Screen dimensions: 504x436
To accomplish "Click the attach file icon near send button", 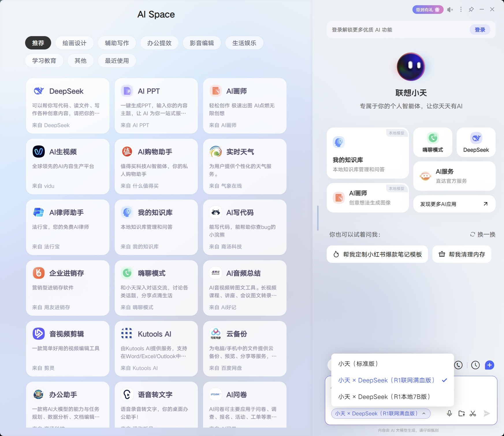I will pos(461,413).
